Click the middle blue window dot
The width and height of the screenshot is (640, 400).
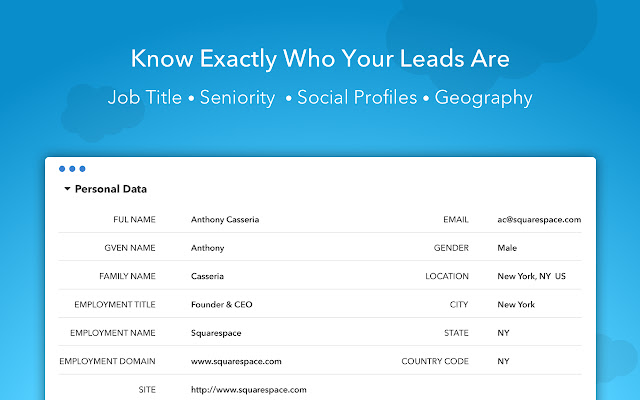[72, 169]
